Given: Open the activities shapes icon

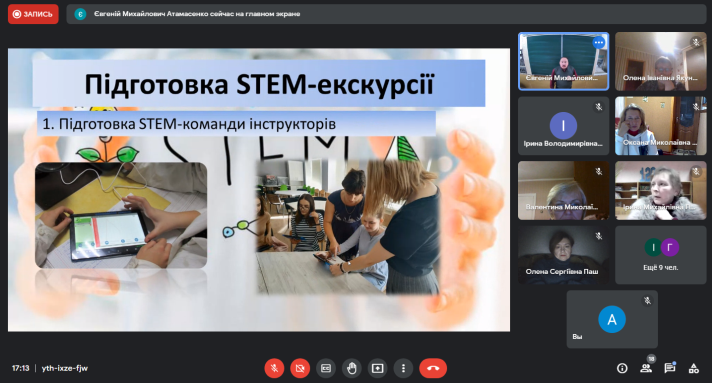Looking at the screenshot, I should click(694, 368).
